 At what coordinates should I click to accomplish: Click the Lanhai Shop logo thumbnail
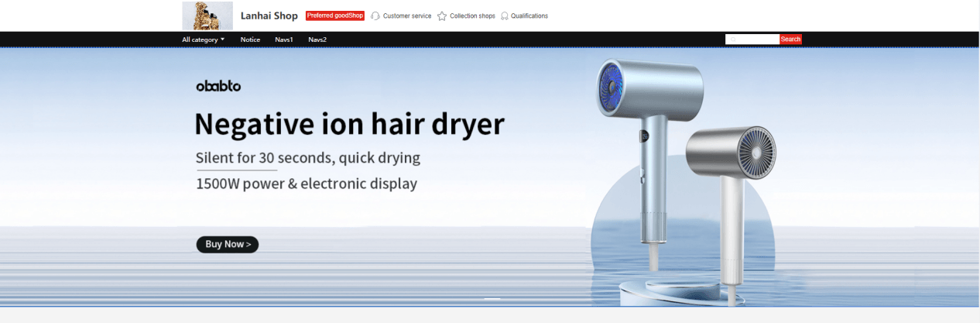tap(207, 15)
